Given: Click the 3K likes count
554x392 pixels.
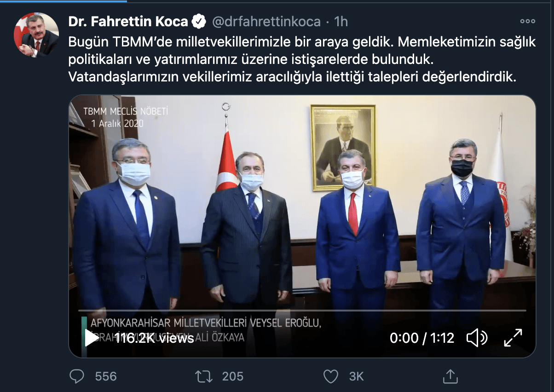Looking at the screenshot, I should (357, 376).
